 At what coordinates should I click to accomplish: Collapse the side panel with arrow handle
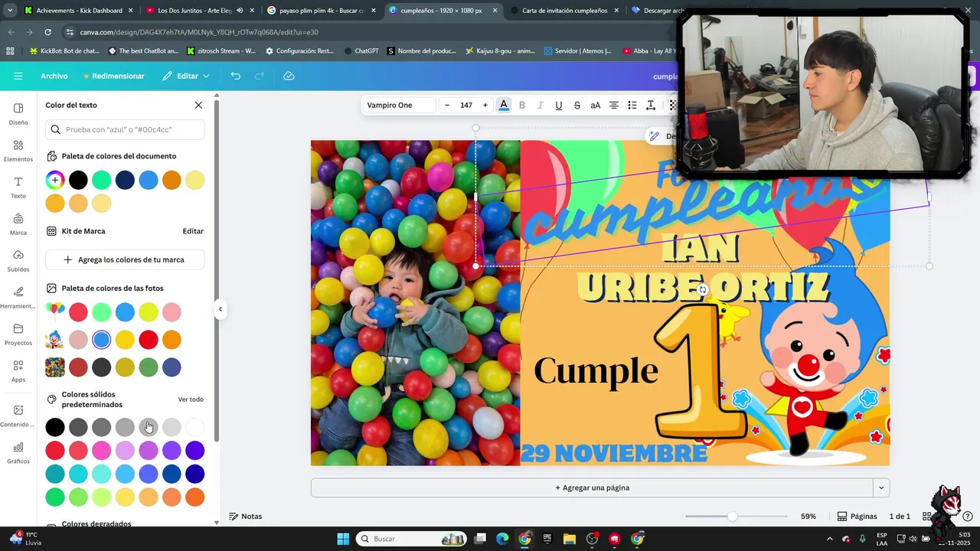pyautogui.click(x=220, y=309)
